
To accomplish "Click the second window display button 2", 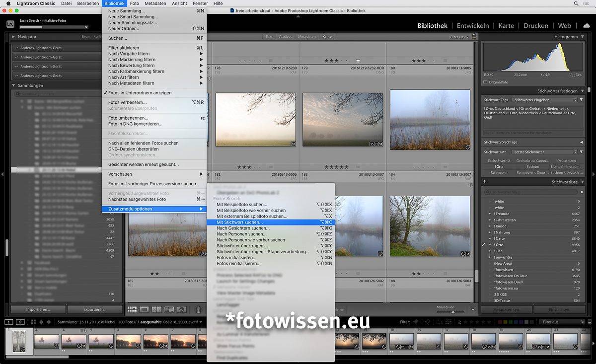I will [20, 322].
